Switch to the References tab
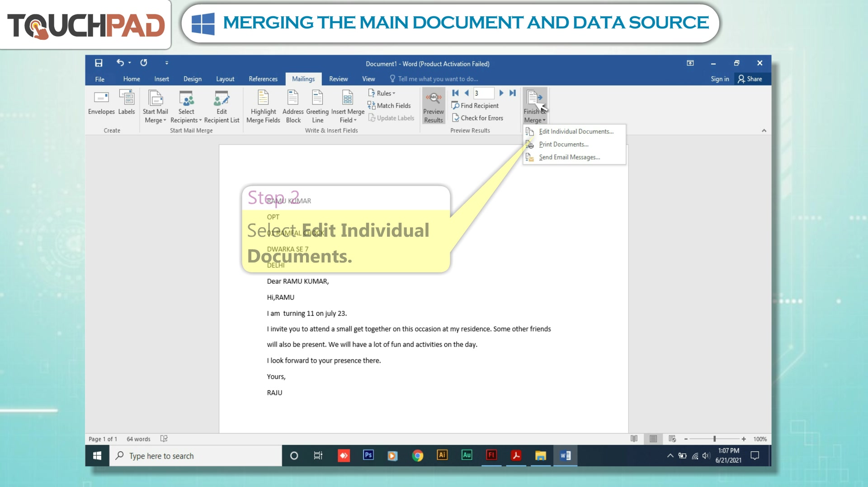The image size is (868, 487). coord(263,79)
